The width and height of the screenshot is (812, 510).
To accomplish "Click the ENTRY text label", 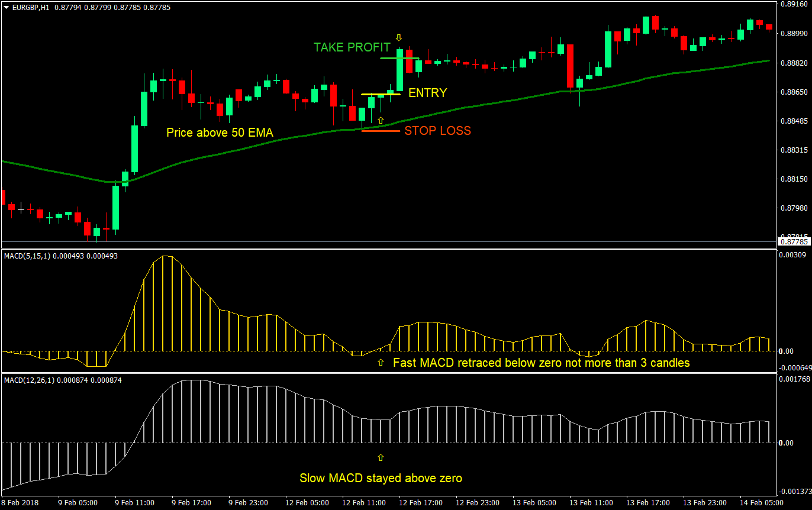I will 427,93.
